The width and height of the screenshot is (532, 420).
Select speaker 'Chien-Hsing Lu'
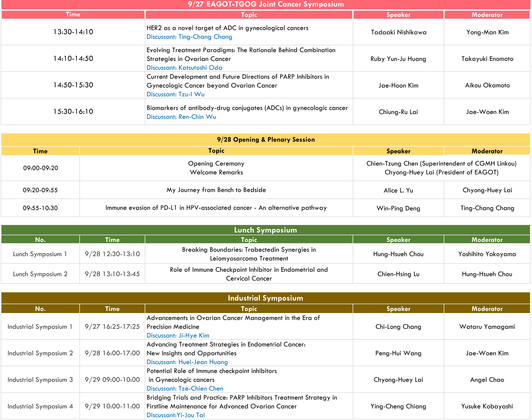coord(399,274)
